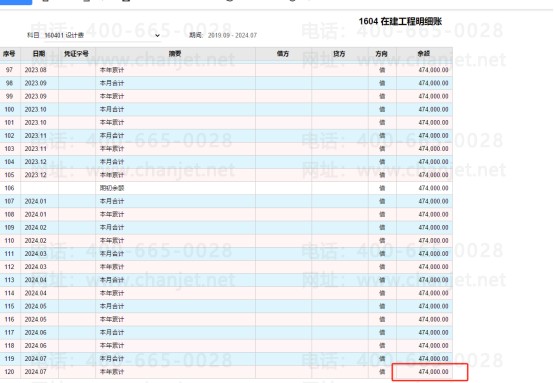Click 本月合计 summary in row 115
554x383 pixels.
112,306
